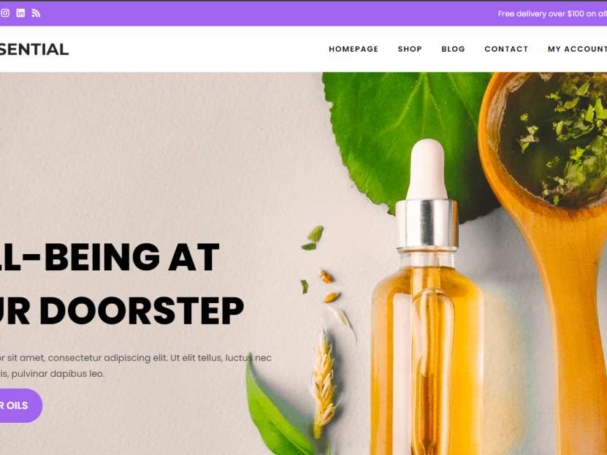
Task: Open the My Account menu item
Action: point(577,49)
